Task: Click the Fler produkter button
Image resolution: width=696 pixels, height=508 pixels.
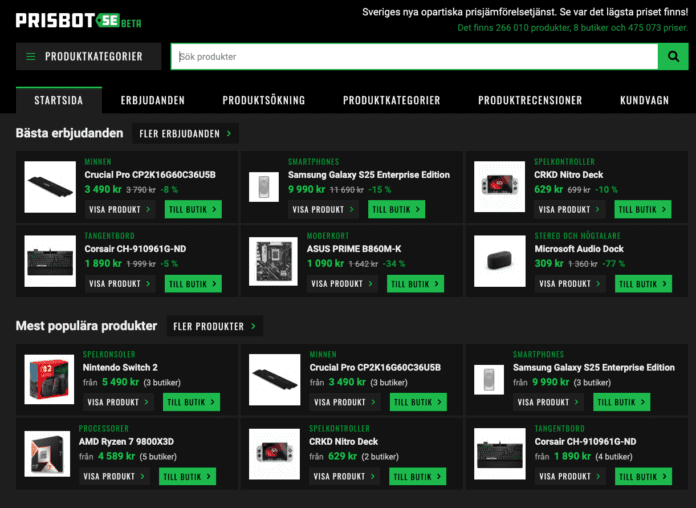Action: tap(215, 326)
